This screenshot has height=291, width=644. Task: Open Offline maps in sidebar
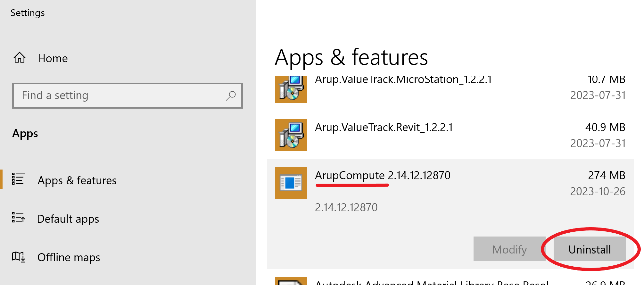tap(69, 257)
